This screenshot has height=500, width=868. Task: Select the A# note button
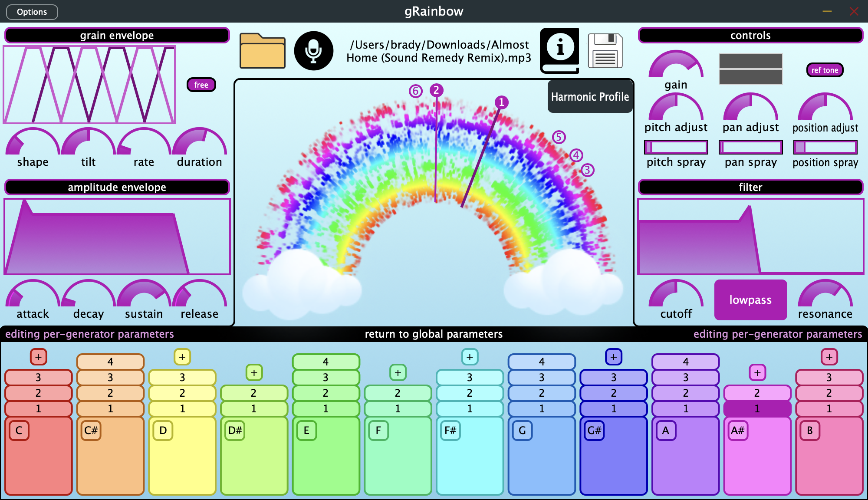(737, 431)
